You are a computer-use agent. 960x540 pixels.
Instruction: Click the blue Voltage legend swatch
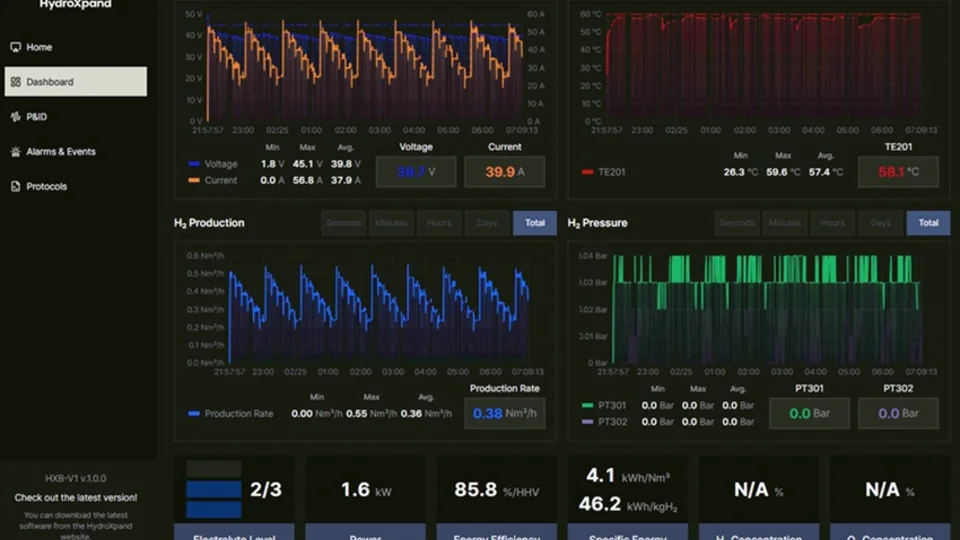pyautogui.click(x=194, y=164)
